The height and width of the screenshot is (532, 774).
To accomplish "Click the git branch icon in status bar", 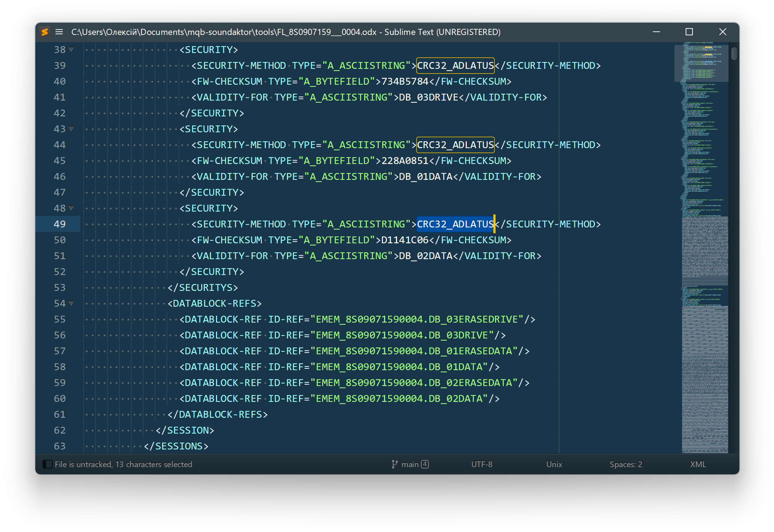I will [395, 464].
